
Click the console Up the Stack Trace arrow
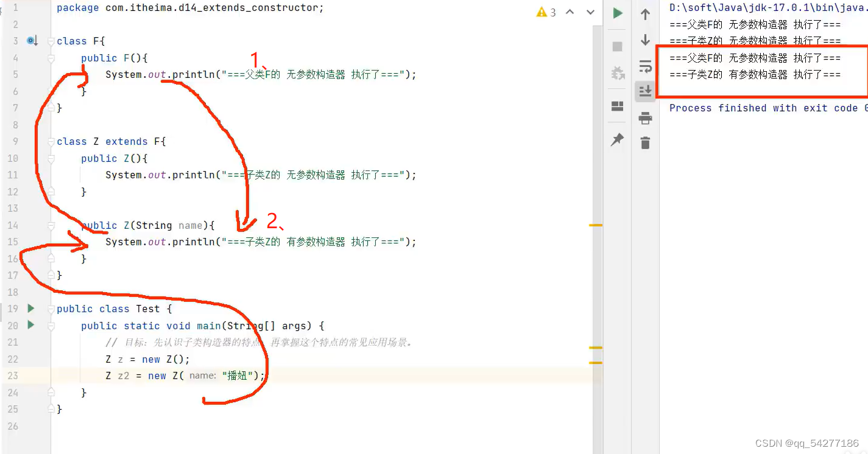coord(645,15)
